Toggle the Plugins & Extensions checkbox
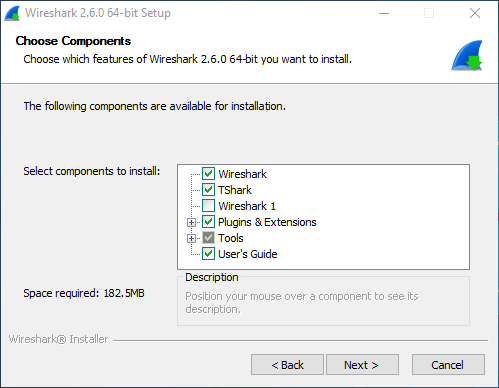This screenshot has width=499, height=388. pyautogui.click(x=208, y=222)
